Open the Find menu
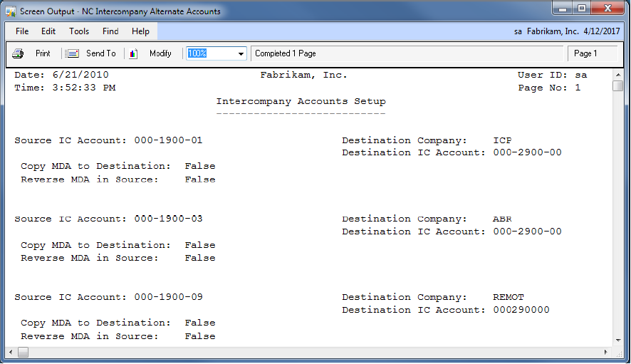The height and width of the screenshot is (364, 631). pos(110,31)
